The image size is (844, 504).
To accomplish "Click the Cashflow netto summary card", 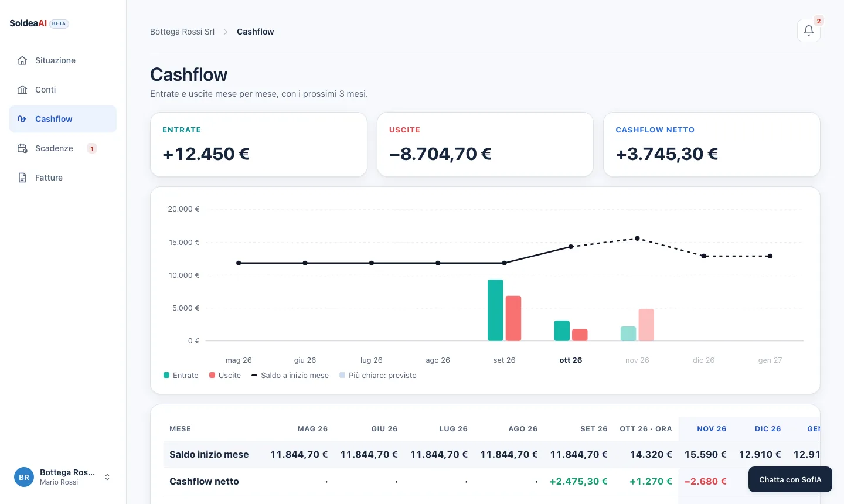I will 712,144.
